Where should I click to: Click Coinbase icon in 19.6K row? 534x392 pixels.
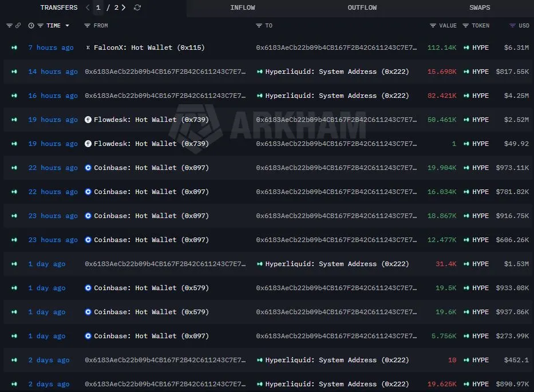[x=88, y=312]
